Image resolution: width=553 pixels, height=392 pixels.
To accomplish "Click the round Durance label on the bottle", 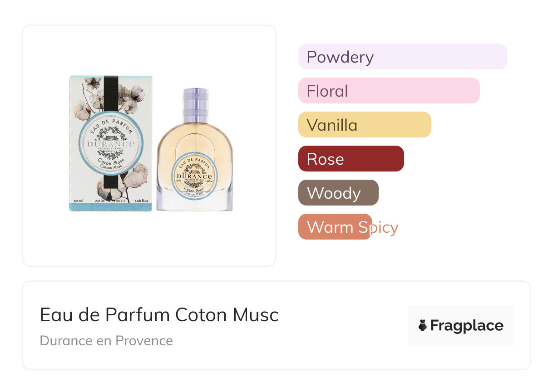I will (194, 175).
